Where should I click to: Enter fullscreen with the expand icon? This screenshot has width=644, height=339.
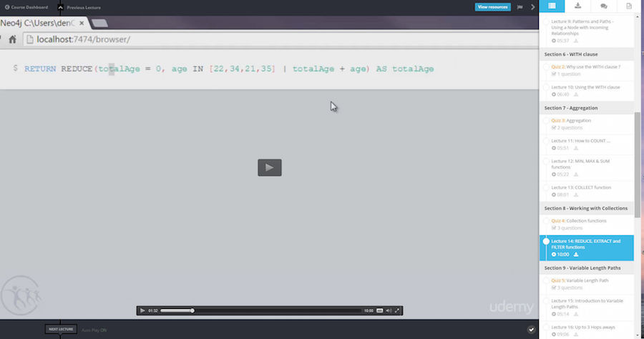pyautogui.click(x=397, y=310)
